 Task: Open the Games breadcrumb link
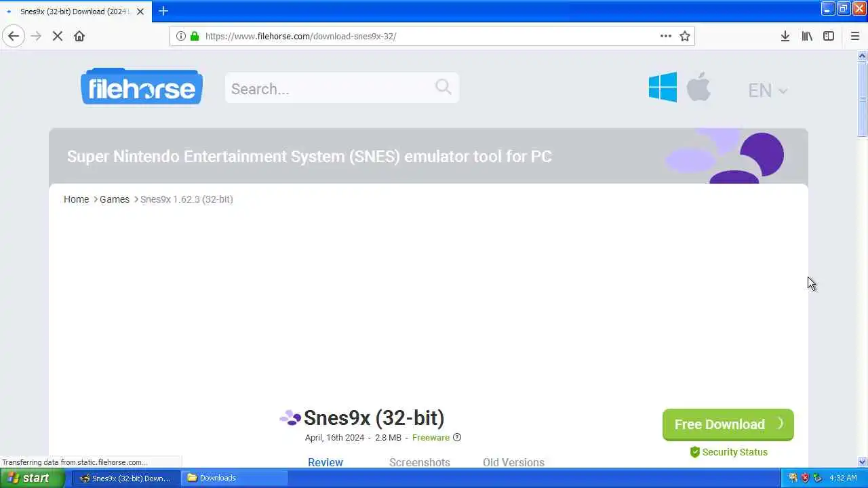point(115,199)
